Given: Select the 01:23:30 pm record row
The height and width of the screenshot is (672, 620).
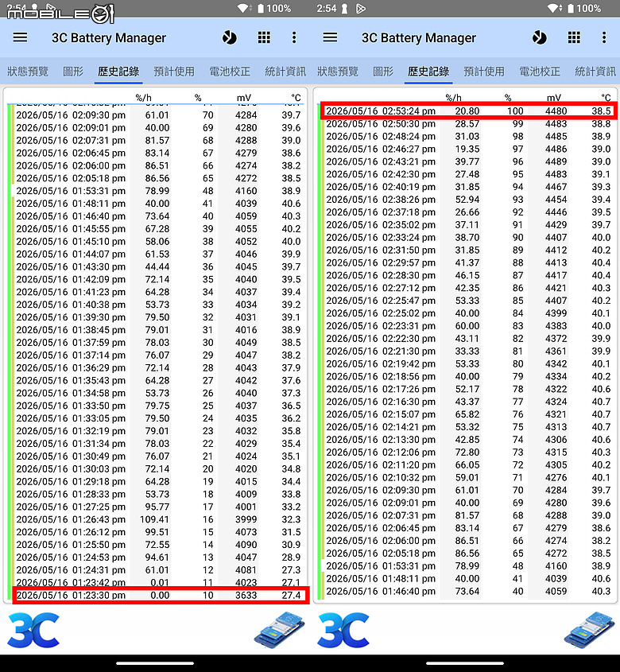Looking at the screenshot, I should point(158,596).
